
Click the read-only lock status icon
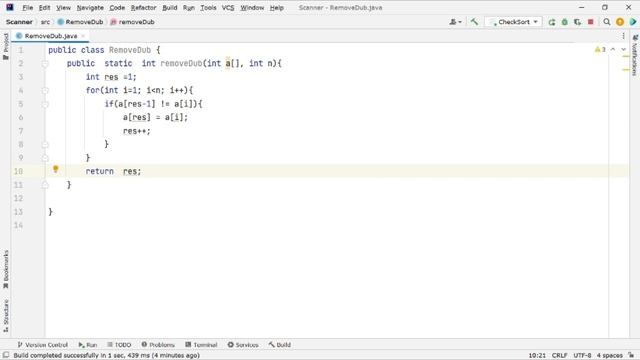(631, 356)
